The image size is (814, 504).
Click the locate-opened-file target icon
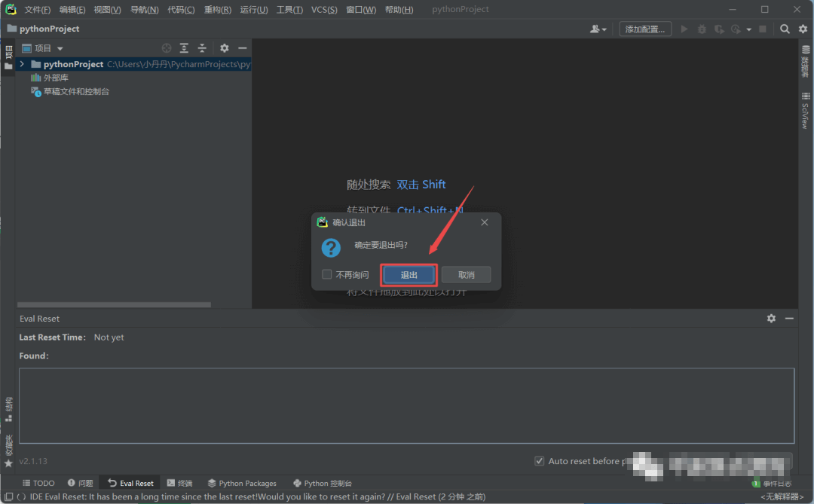pyautogui.click(x=167, y=48)
